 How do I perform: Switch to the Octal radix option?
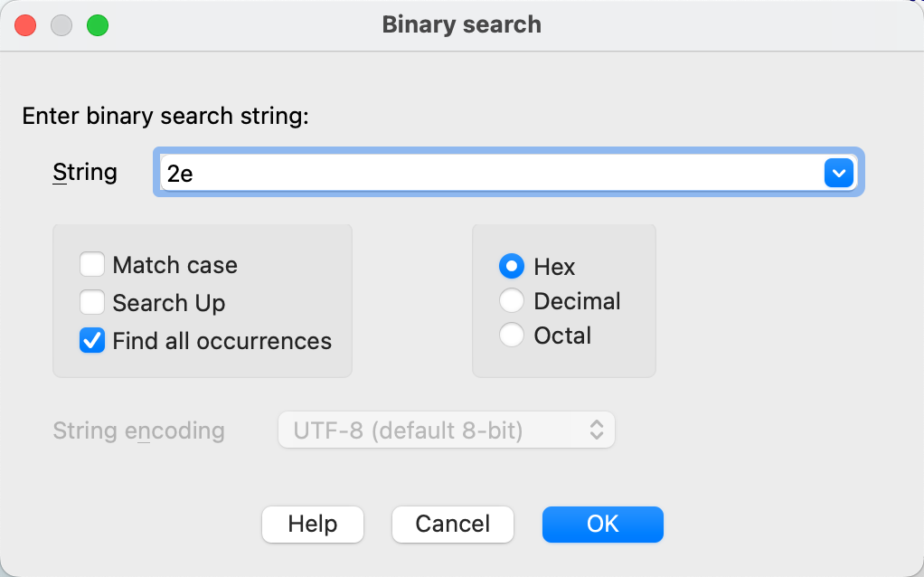click(x=512, y=336)
